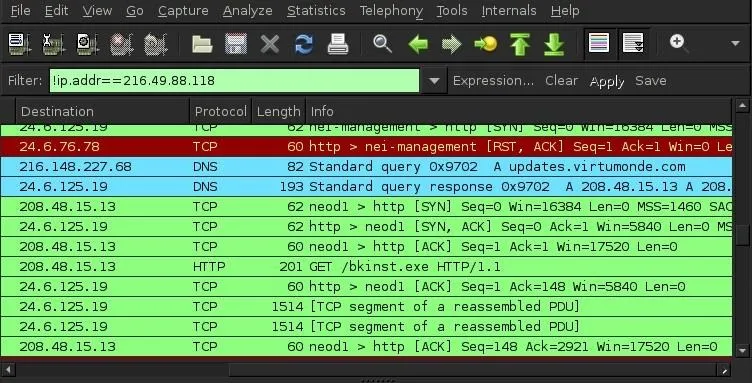The height and width of the screenshot is (383, 752).
Task: Clear the display filter
Action: [x=561, y=81]
